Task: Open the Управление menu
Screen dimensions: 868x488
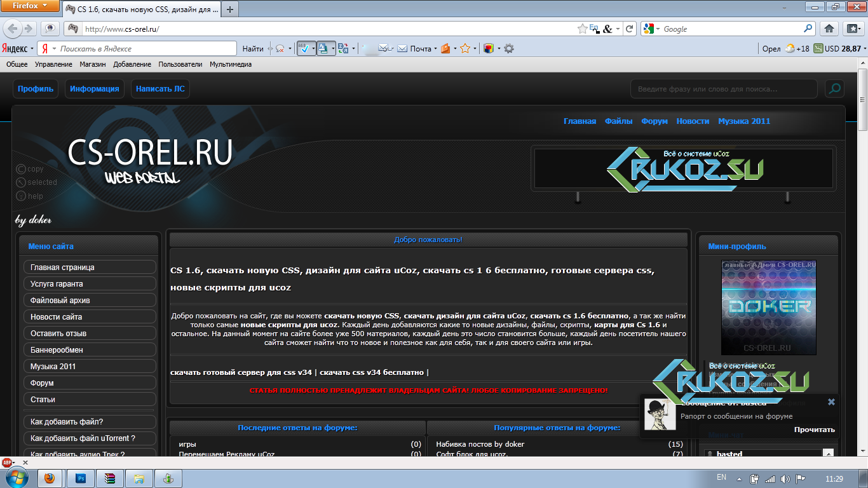Action: [53, 64]
